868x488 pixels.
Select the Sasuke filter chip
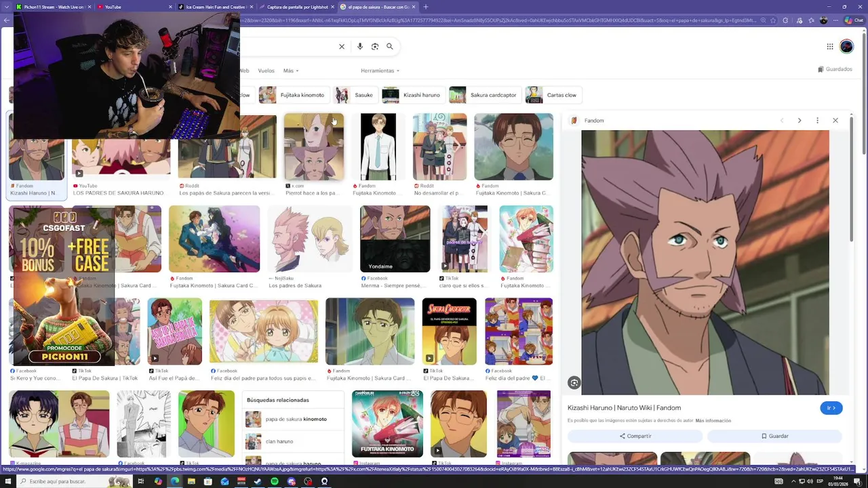tap(356, 95)
